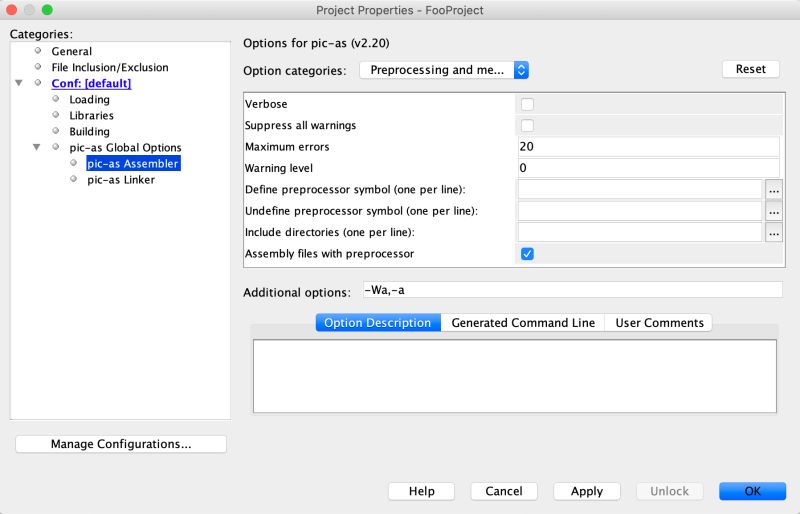Enable Suppress all warnings checkbox

[x=527, y=126]
